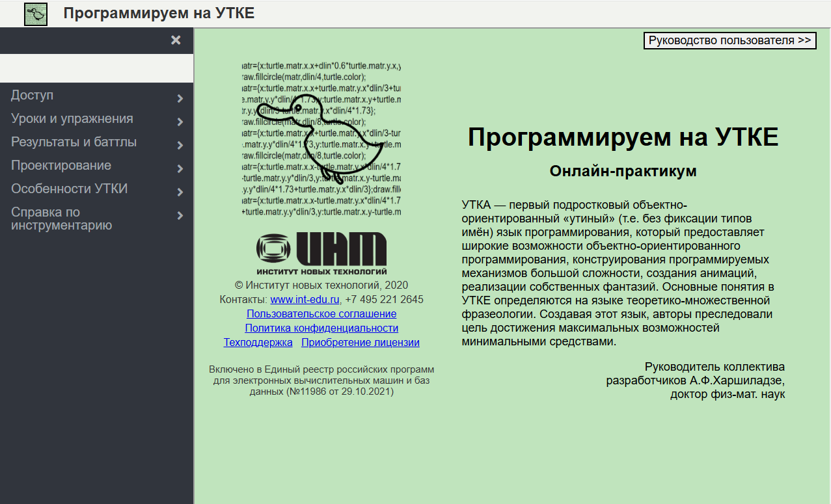Click the white field atop the sidebar
The width and height of the screenshot is (831, 504).
[96, 68]
